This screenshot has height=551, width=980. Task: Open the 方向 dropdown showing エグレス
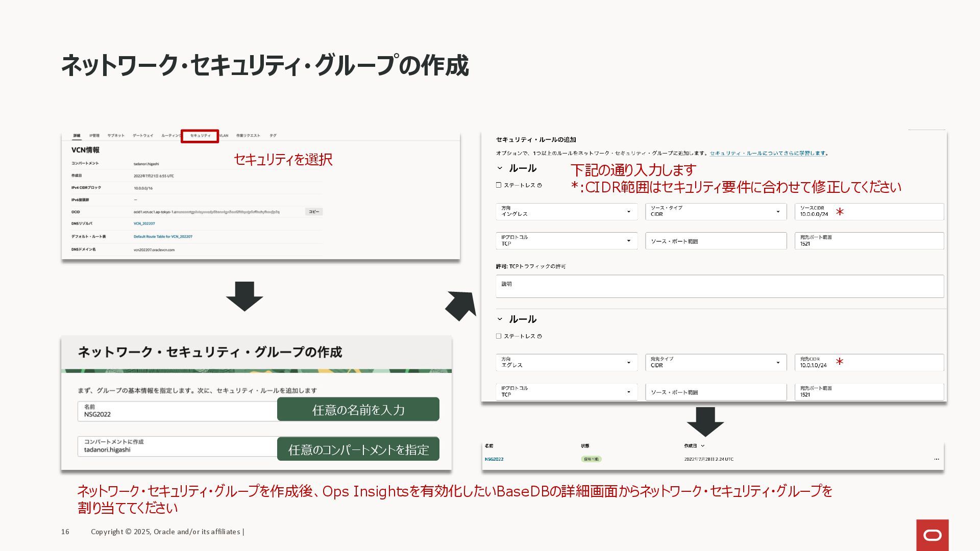click(x=567, y=363)
